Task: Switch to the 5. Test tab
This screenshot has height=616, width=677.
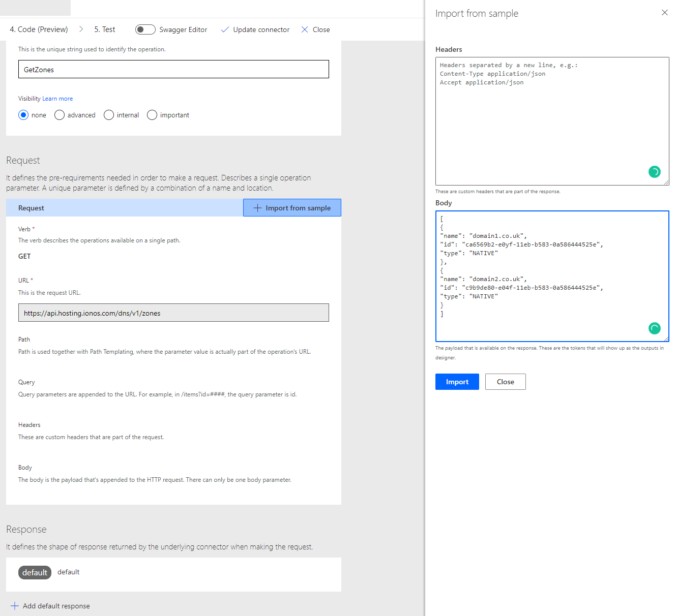Action: pos(105,29)
